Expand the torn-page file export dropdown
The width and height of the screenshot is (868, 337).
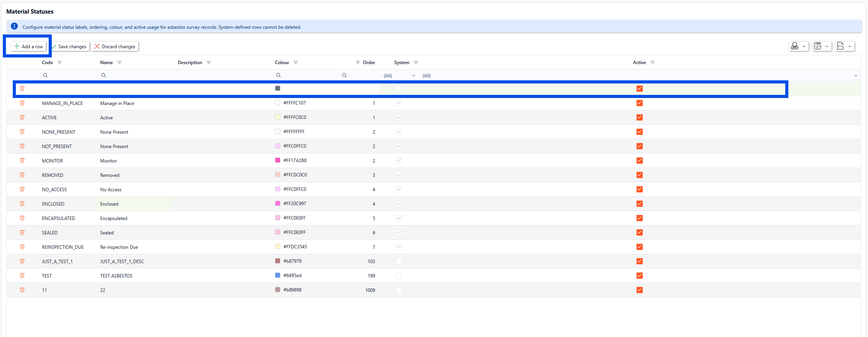click(x=845, y=46)
